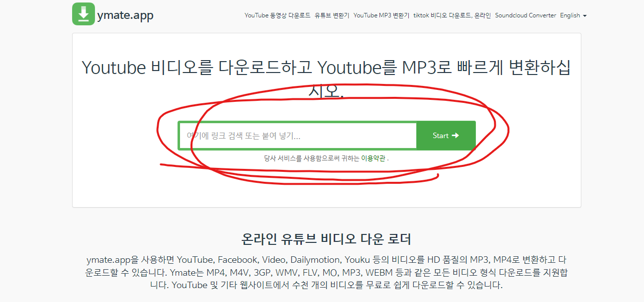The width and height of the screenshot is (644, 302).
Task: Focus the link search or paste input field
Action: tap(297, 136)
